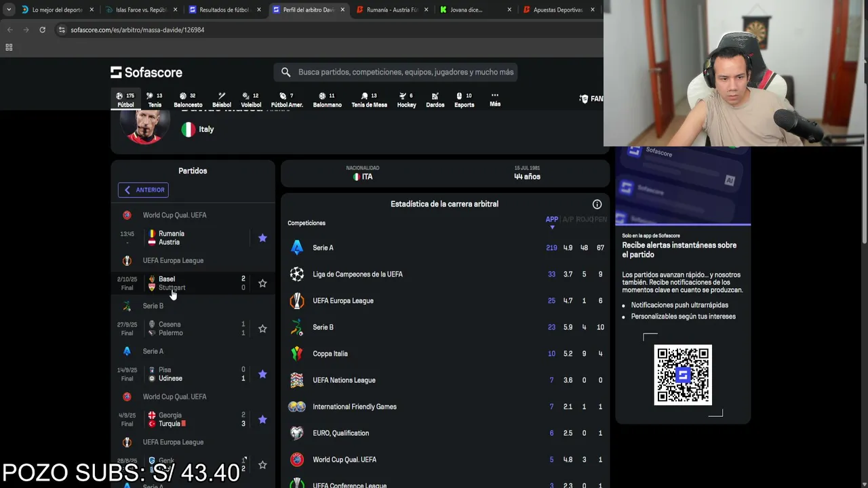
Task: Unfavorite the Rumanía vs Austria match
Action: tap(262, 238)
